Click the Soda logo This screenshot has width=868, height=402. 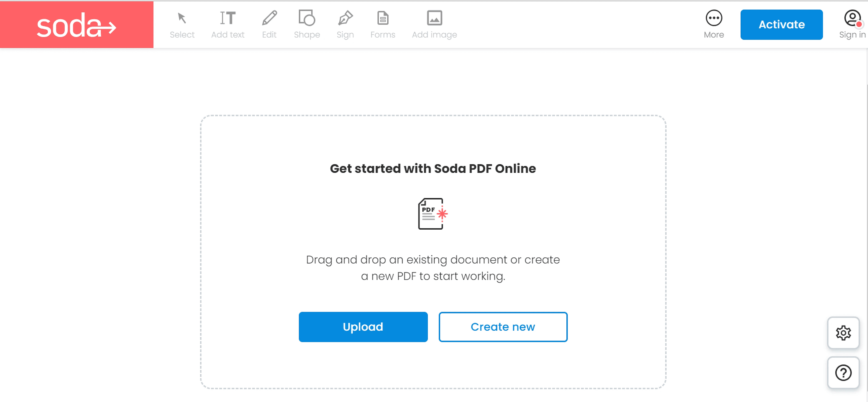click(77, 25)
